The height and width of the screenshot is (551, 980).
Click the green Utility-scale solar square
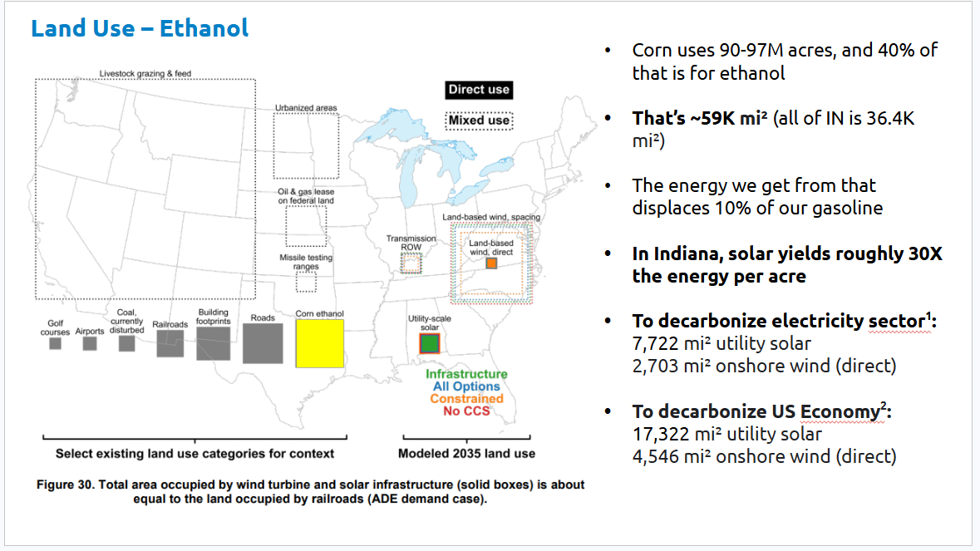[x=429, y=342]
